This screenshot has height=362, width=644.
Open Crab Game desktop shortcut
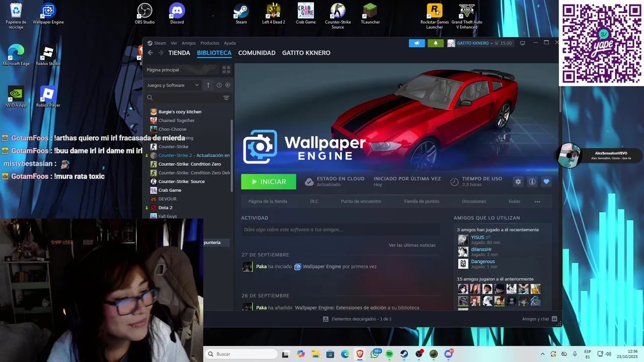tap(305, 15)
